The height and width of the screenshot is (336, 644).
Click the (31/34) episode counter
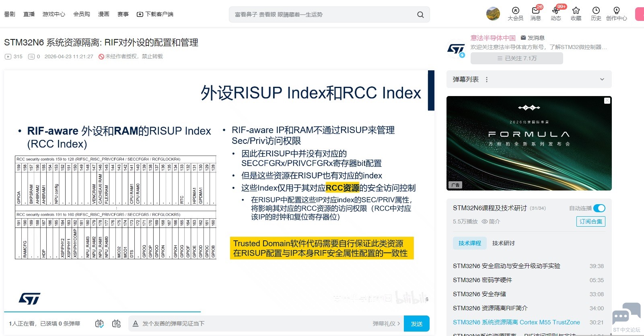pos(538,208)
